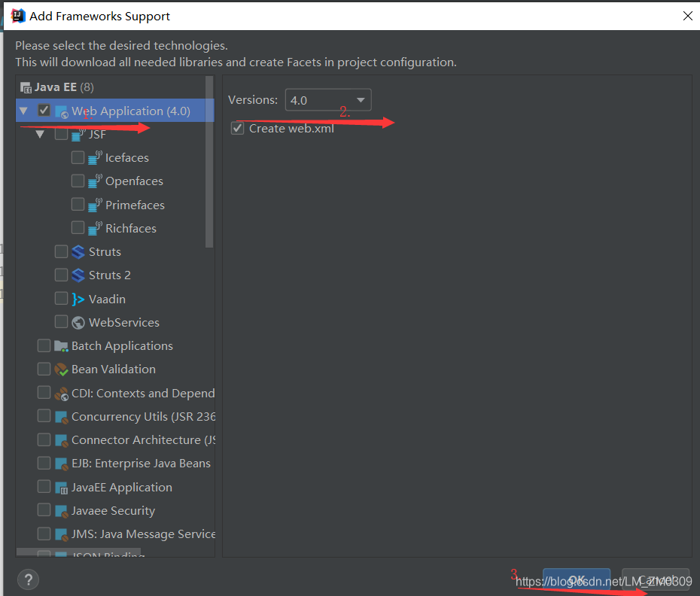
Task: Check the JMS Java Message Service checkbox
Action: (x=44, y=534)
